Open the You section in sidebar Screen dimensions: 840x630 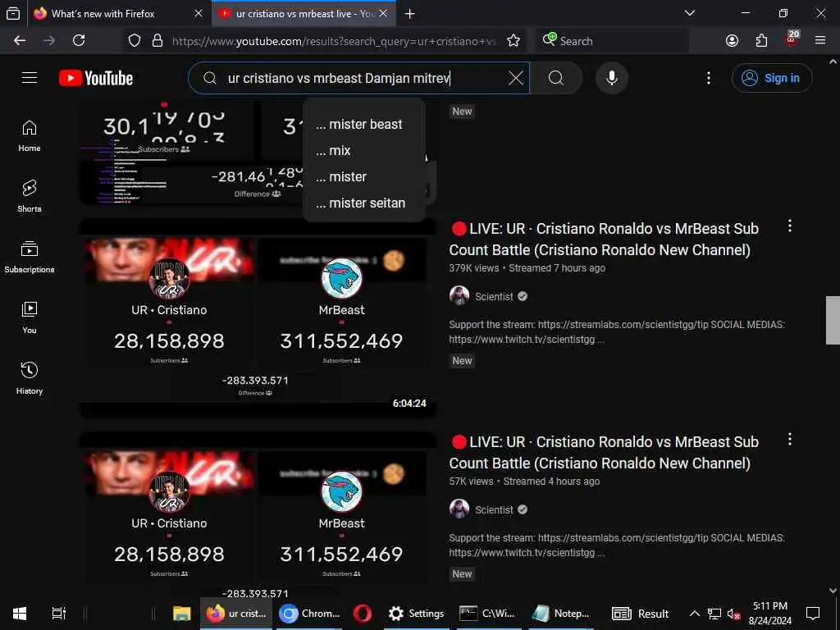[30, 317]
